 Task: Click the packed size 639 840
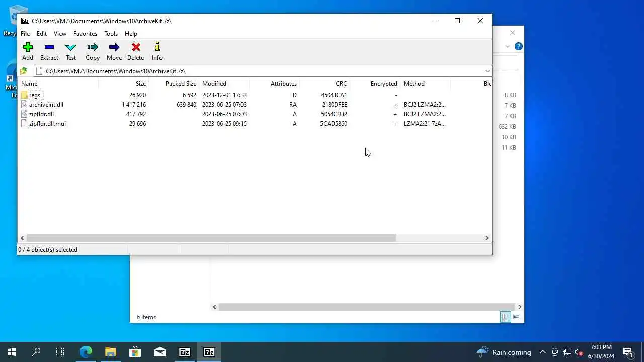(187, 104)
